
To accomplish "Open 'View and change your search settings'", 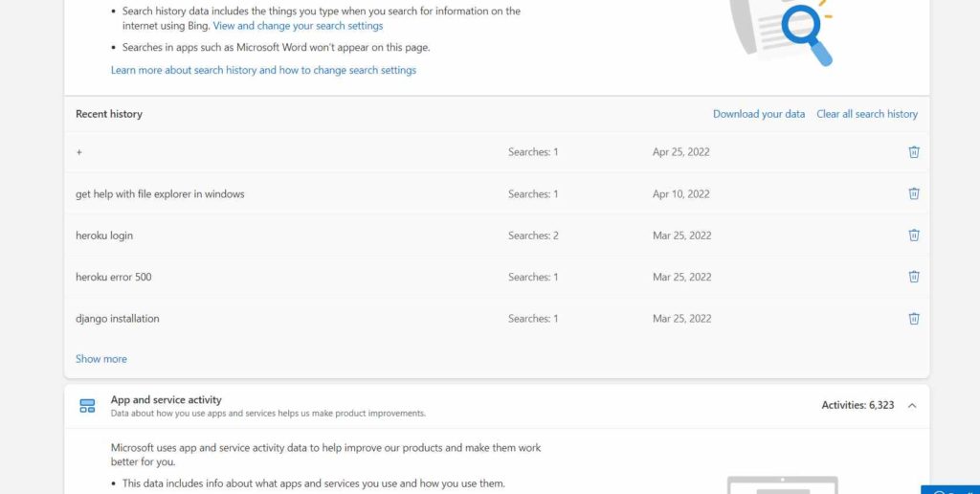I will tap(298, 26).
